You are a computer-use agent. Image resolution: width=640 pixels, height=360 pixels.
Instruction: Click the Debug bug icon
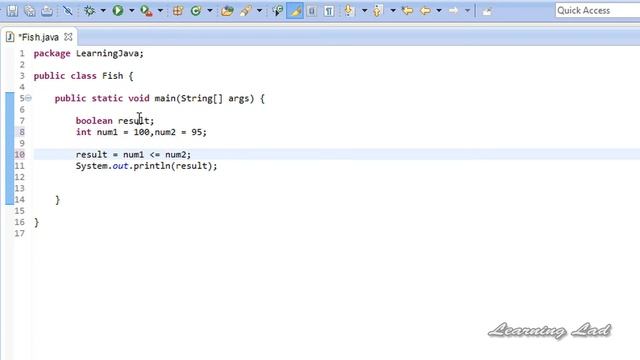pos(89,11)
